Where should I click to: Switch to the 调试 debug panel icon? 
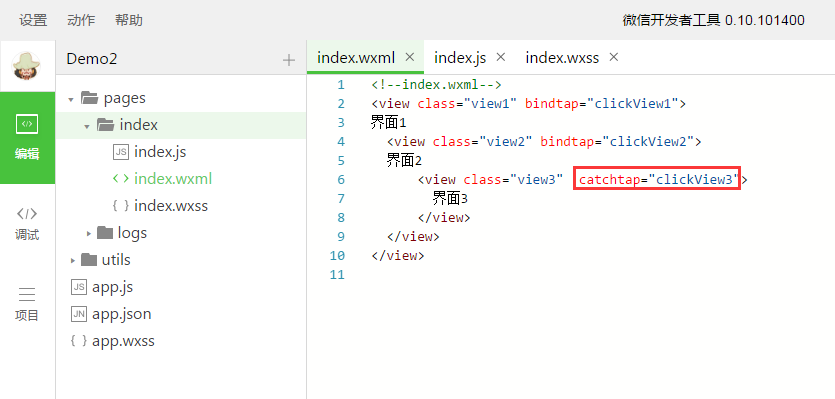click(27, 224)
